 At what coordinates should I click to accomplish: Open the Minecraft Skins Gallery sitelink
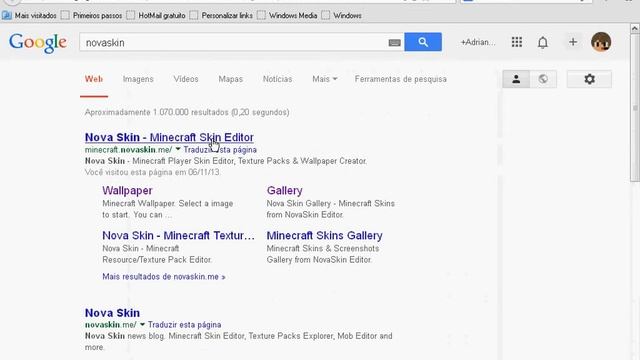[324, 236]
